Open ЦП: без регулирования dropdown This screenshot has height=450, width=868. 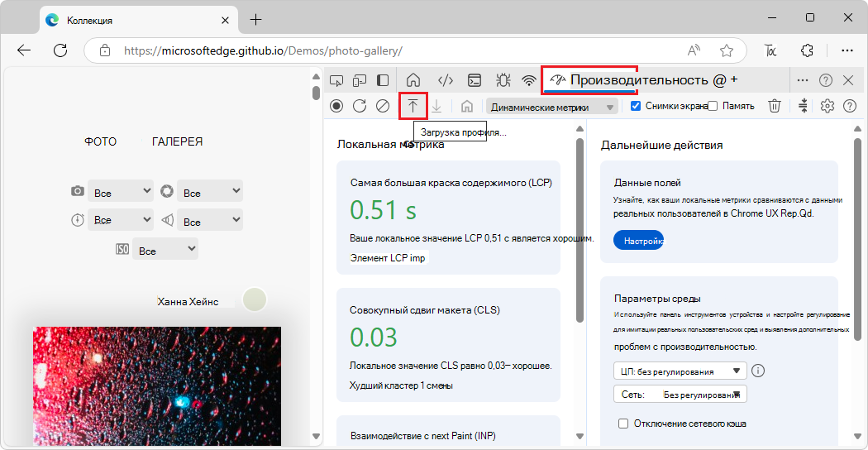tap(680, 371)
